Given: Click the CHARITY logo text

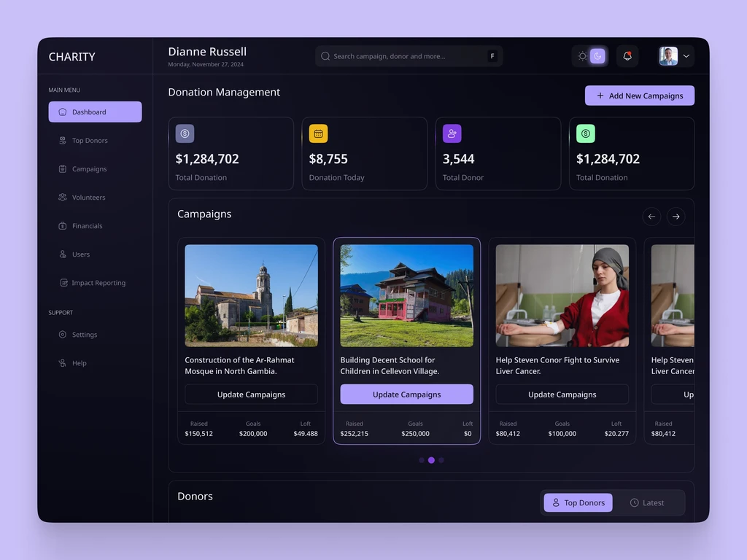Looking at the screenshot, I should pyautogui.click(x=72, y=57).
